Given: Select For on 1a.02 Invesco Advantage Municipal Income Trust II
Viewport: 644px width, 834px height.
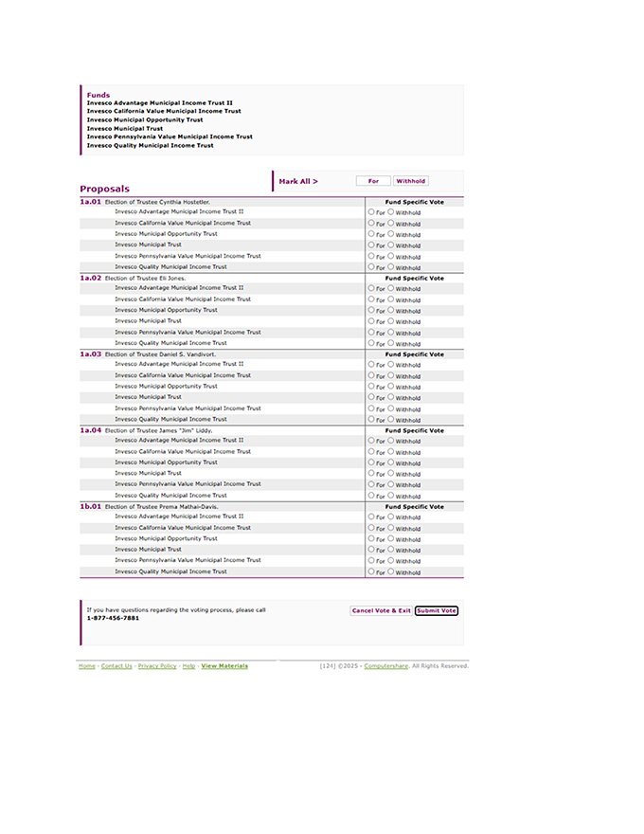Looking at the screenshot, I should coord(371,288).
